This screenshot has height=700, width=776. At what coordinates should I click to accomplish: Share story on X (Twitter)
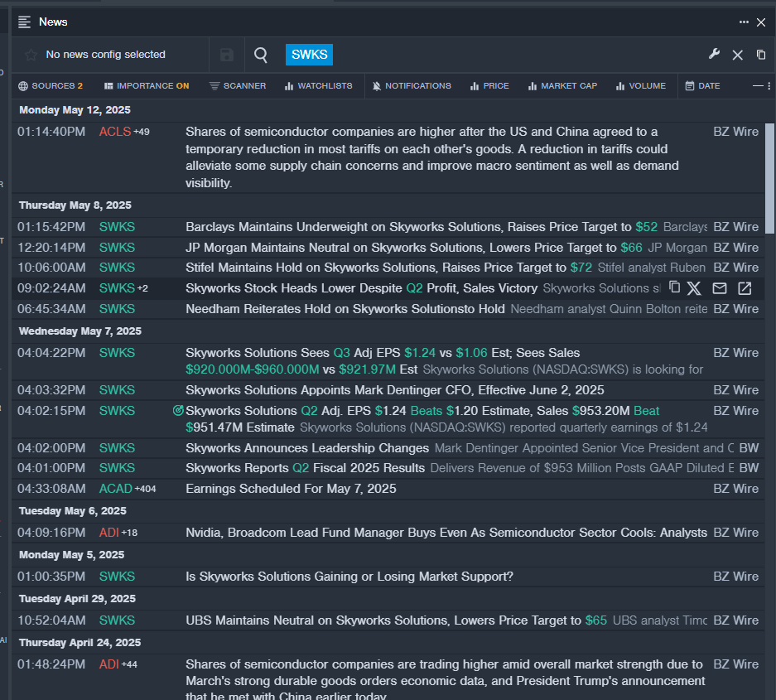[694, 288]
